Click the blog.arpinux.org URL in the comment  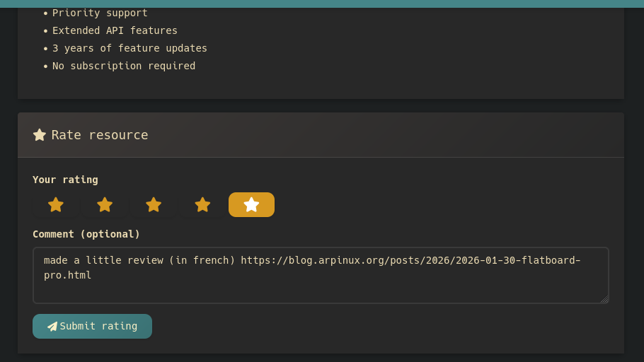coord(410,260)
